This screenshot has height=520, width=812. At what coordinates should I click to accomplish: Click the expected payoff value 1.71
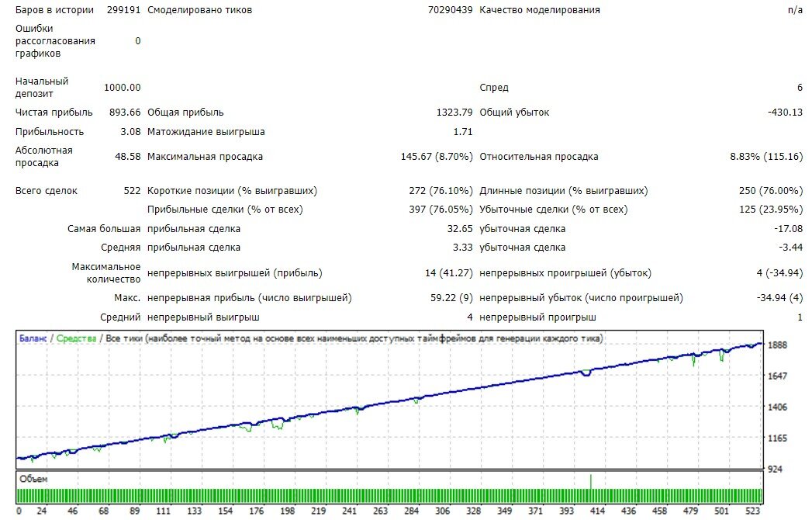463,132
